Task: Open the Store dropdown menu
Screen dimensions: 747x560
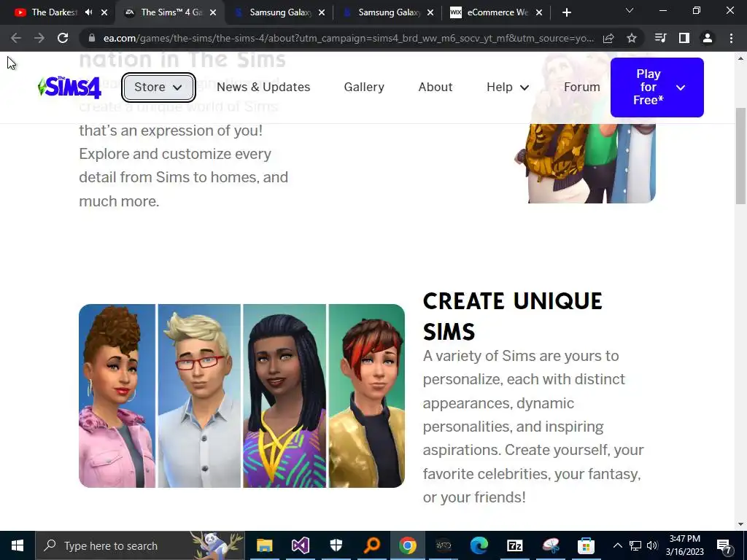Action: [158, 87]
